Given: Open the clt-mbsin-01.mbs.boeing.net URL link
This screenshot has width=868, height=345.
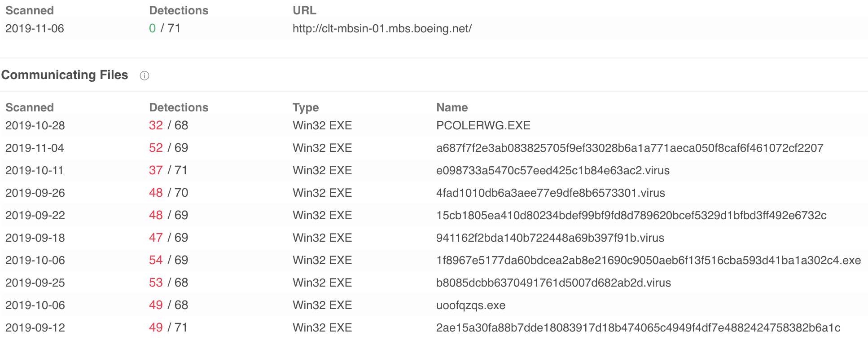Looking at the screenshot, I should point(382,28).
